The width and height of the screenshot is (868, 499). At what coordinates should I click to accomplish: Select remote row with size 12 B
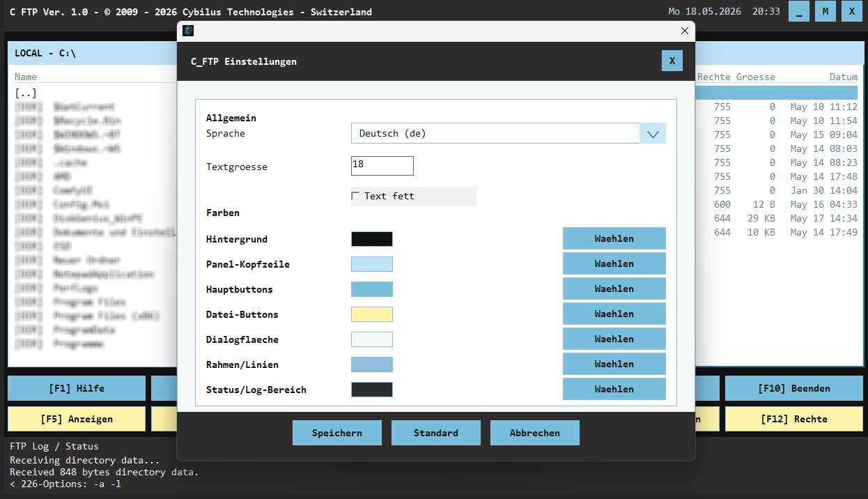(x=777, y=205)
